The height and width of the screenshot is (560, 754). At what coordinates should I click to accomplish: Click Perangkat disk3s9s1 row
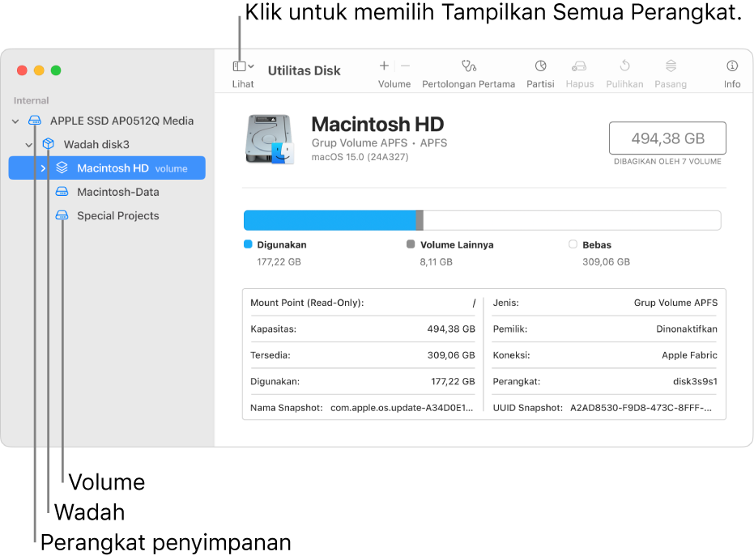[605, 382]
